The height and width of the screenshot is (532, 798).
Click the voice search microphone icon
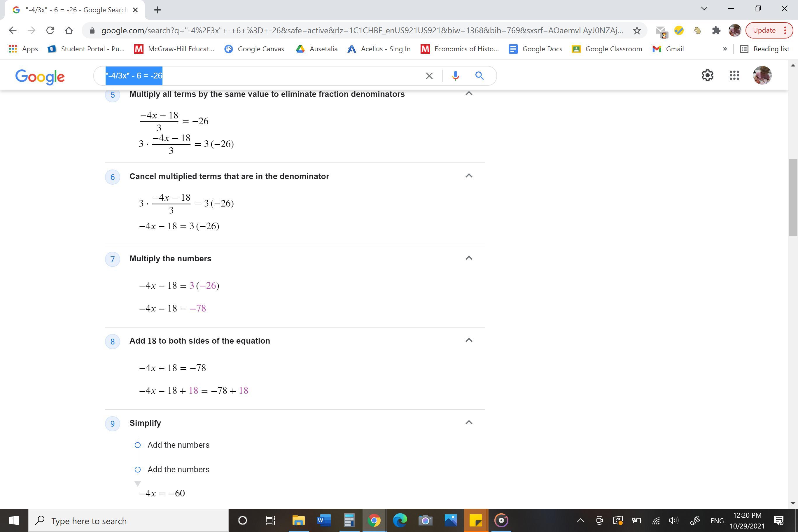point(455,76)
